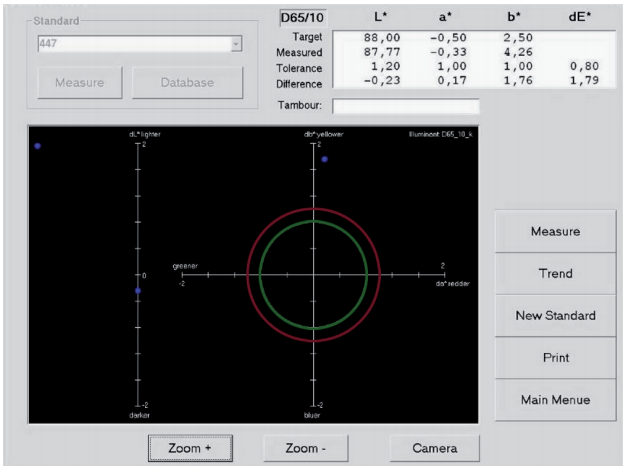Click the red outer tolerance circle
This screenshot has width=628, height=472.
248,275
